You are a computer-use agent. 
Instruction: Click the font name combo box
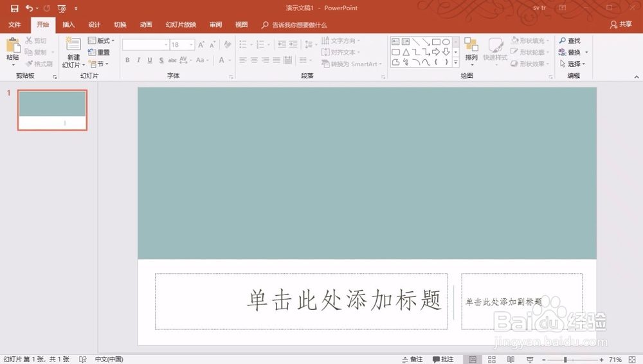click(x=145, y=44)
